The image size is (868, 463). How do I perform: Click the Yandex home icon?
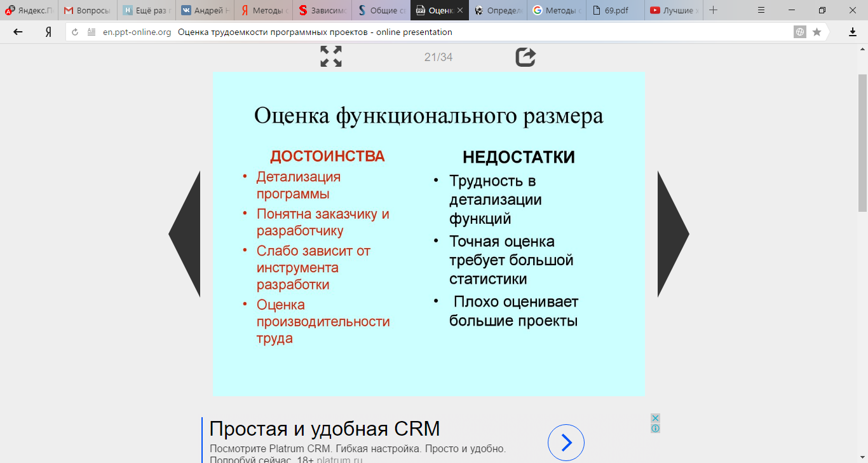point(48,32)
